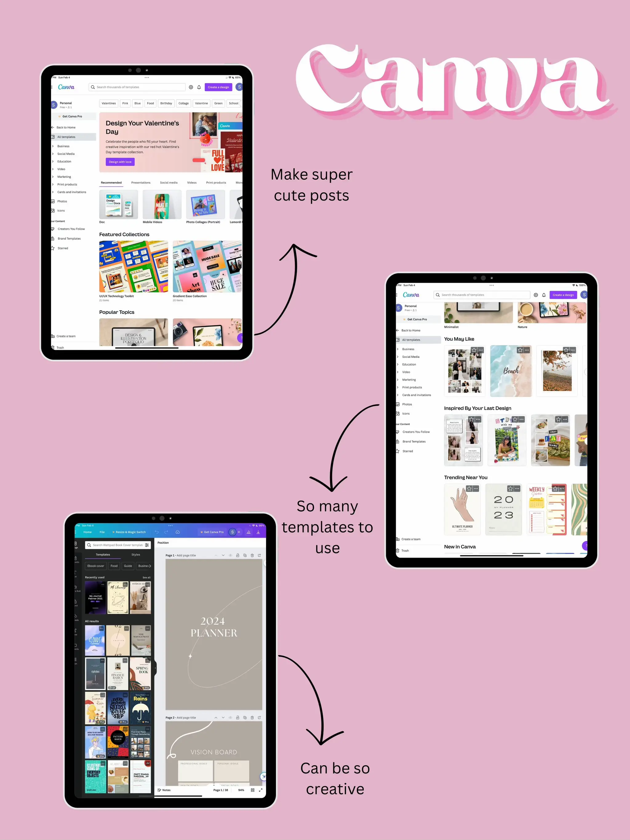The width and height of the screenshot is (630, 840).
Task: Toggle visibility of Creators You Follow section
Action: pyautogui.click(x=71, y=228)
